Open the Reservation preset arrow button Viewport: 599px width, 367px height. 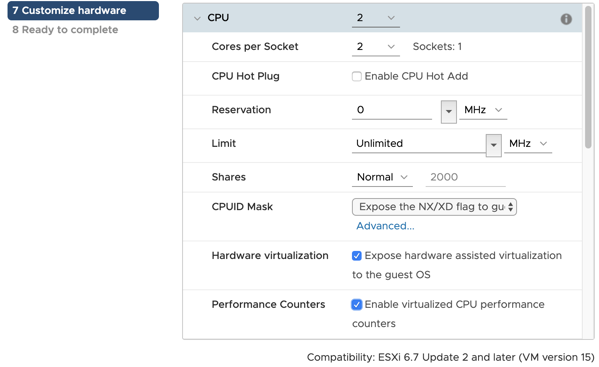click(448, 112)
